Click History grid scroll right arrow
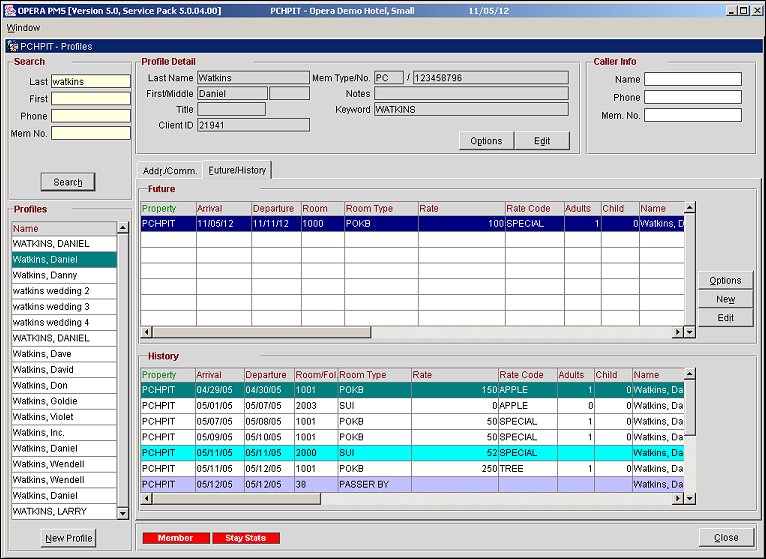This screenshot has height=559, width=766. 678,497
